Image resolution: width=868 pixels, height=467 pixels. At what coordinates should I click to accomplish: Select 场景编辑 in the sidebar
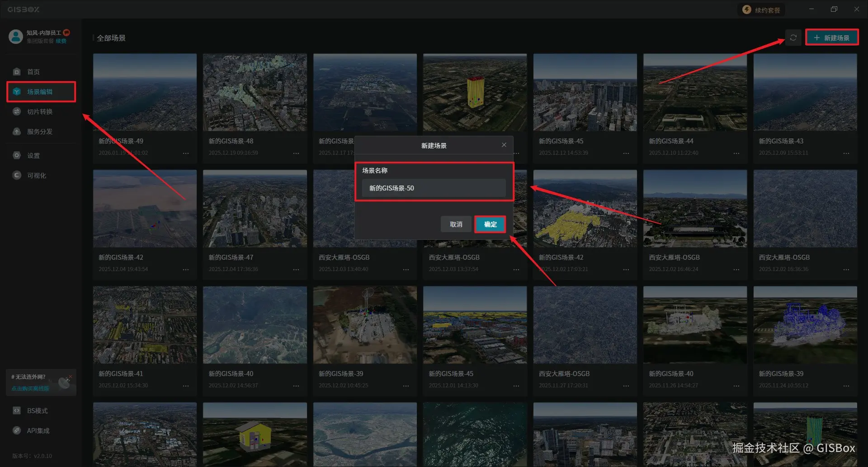pos(41,91)
